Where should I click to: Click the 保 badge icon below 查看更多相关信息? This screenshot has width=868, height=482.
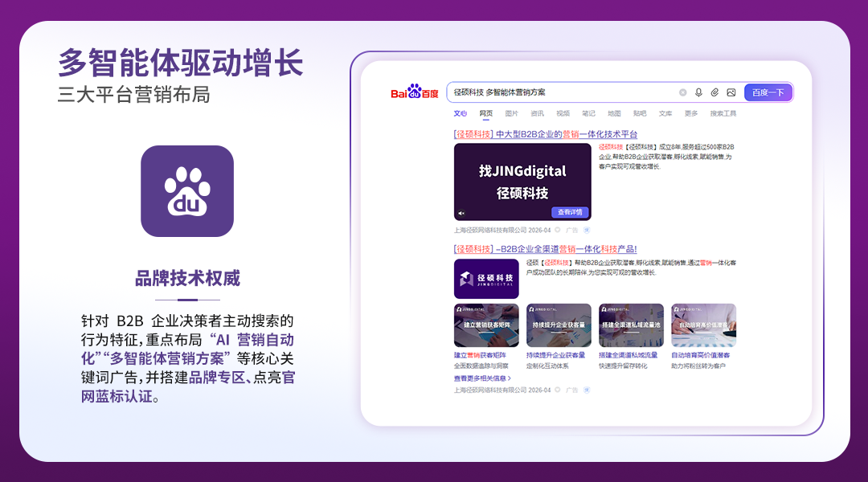click(587, 390)
